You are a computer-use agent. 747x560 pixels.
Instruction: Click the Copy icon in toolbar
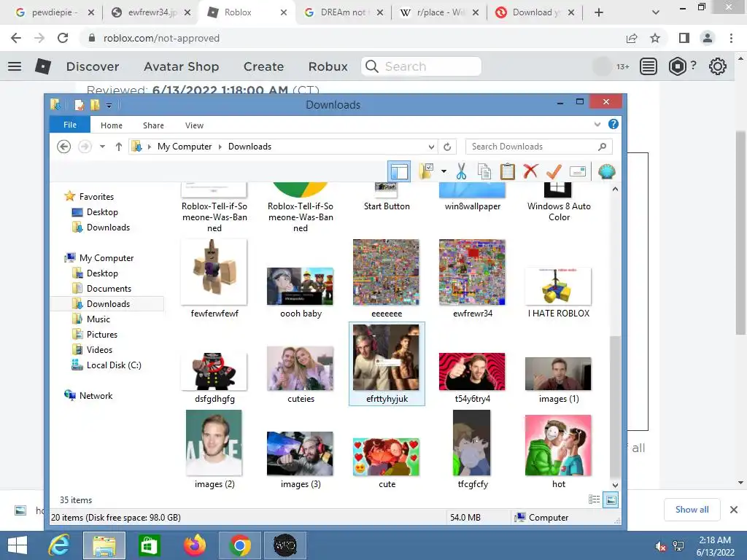484,171
